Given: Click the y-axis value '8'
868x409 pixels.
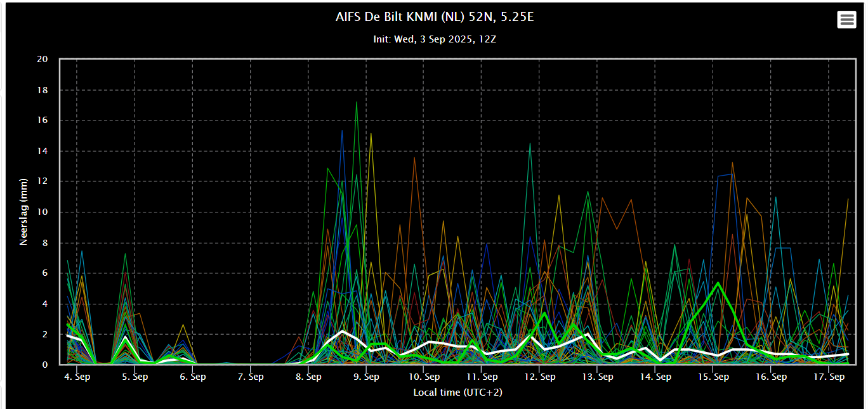Looking at the screenshot, I should coord(45,242).
